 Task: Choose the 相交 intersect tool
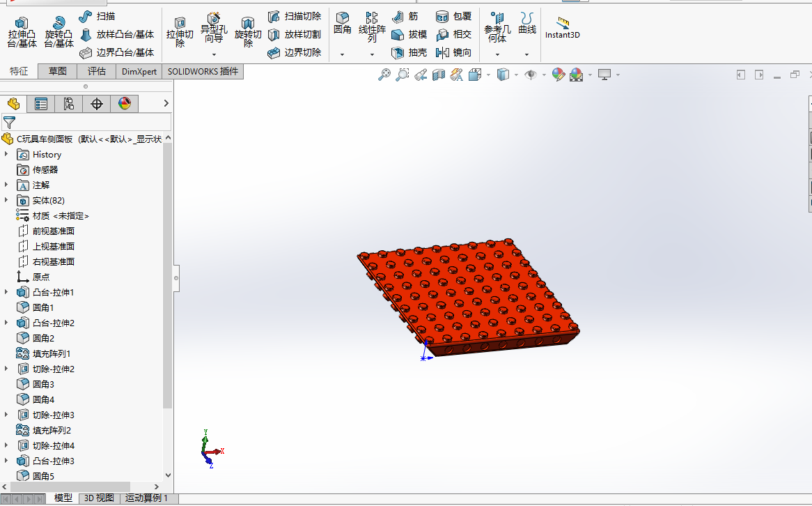tap(453, 34)
